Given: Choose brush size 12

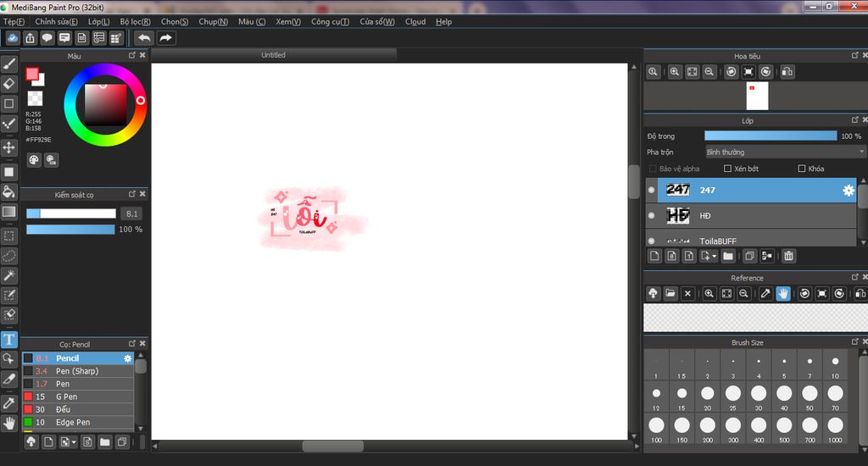Looking at the screenshot, I should click(656, 397).
